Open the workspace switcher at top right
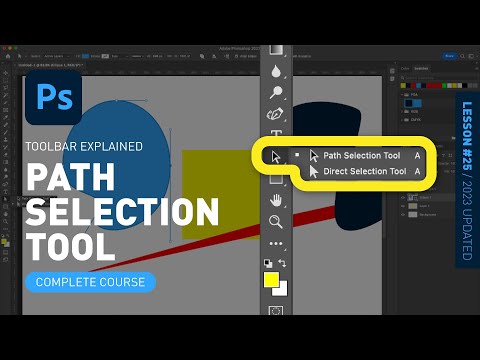The image size is (480, 360). [x=473, y=56]
